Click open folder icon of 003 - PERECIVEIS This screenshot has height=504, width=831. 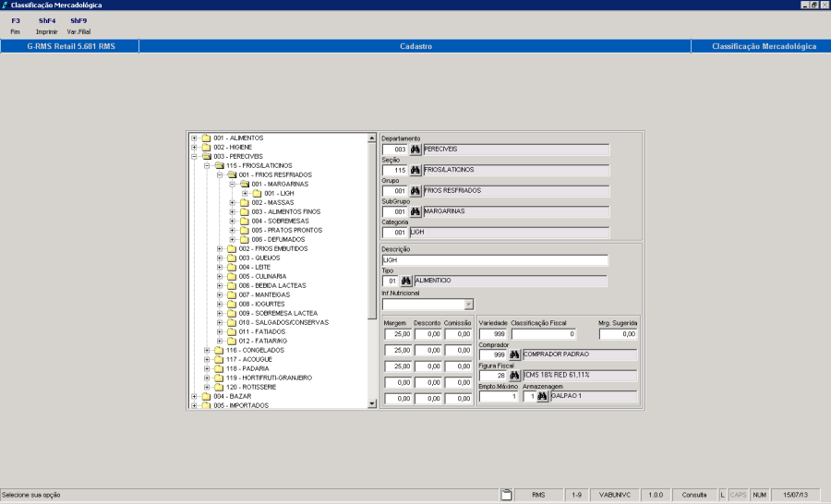point(206,156)
